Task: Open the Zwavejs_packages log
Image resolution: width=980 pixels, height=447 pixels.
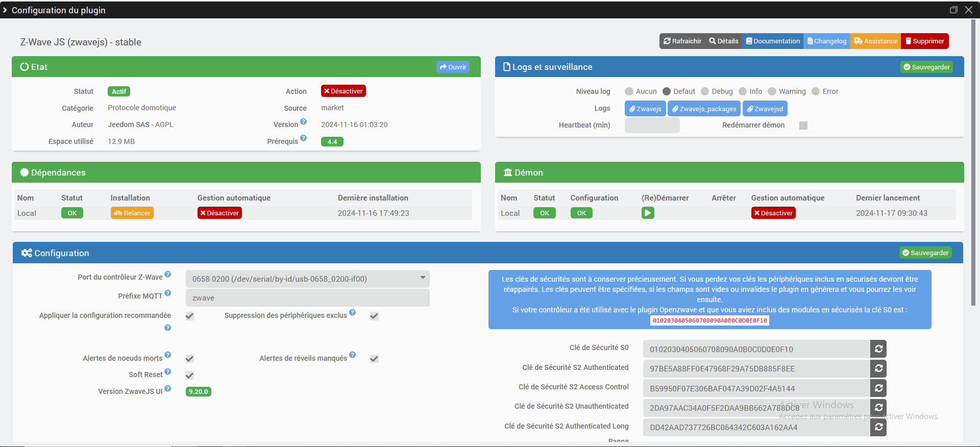Action: coord(704,109)
